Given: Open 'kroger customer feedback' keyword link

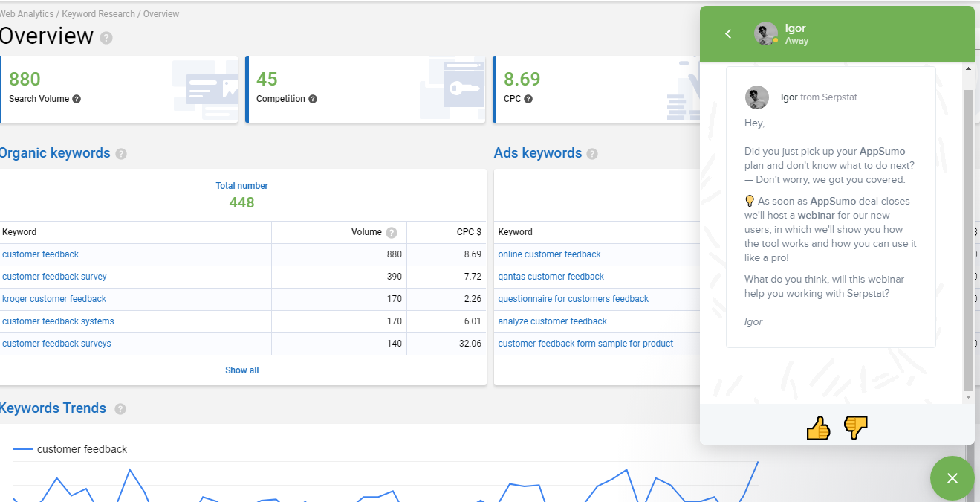Looking at the screenshot, I should (54, 299).
